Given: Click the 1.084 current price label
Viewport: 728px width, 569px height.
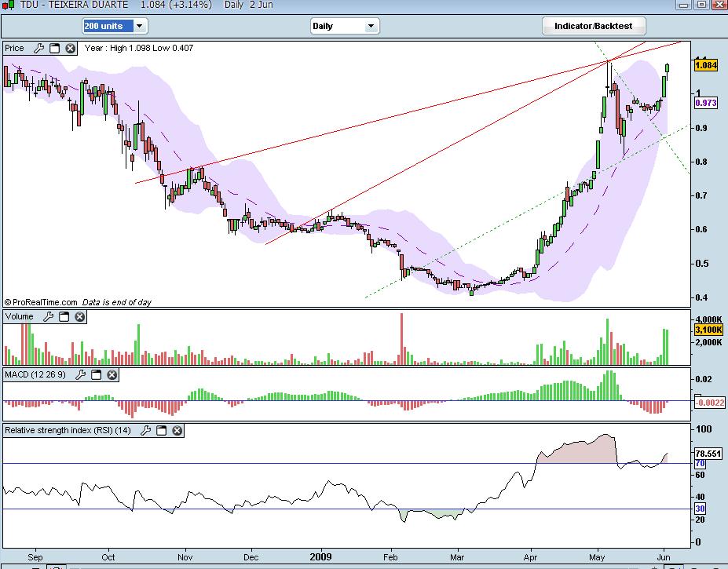Looking at the screenshot, I should pos(706,65).
